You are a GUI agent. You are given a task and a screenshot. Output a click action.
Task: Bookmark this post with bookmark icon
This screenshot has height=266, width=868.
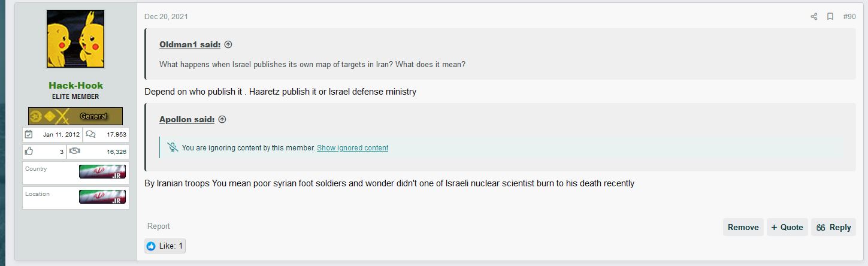point(830,17)
